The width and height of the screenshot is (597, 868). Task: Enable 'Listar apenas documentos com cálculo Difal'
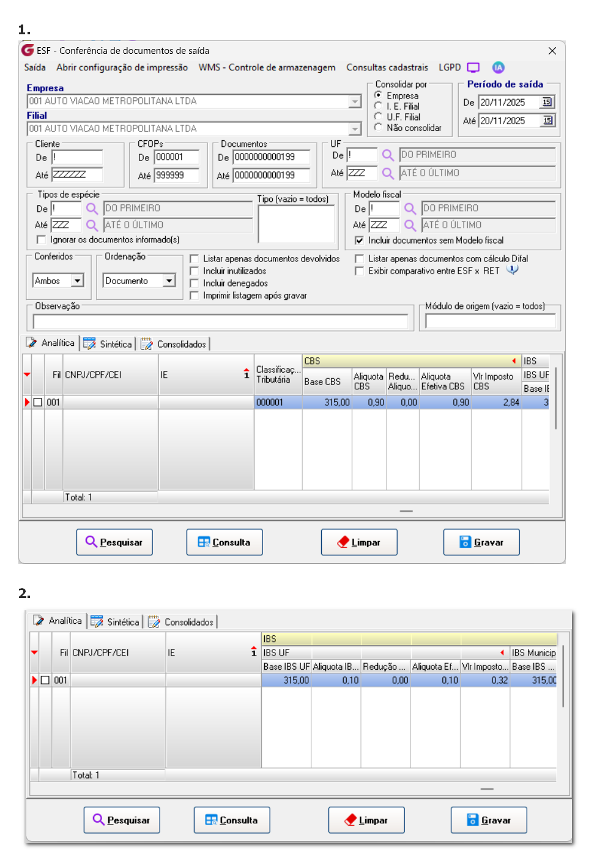tap(359, 258)
